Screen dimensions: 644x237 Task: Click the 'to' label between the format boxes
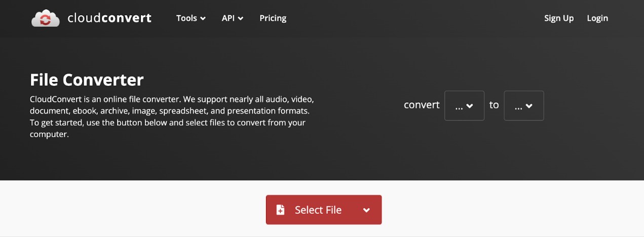[x=494, y=105]
